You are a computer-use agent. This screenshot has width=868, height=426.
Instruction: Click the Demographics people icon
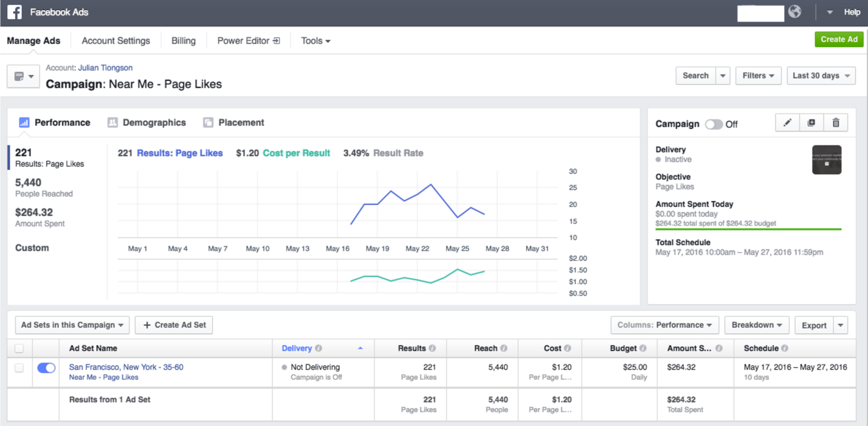coord(112,122)
